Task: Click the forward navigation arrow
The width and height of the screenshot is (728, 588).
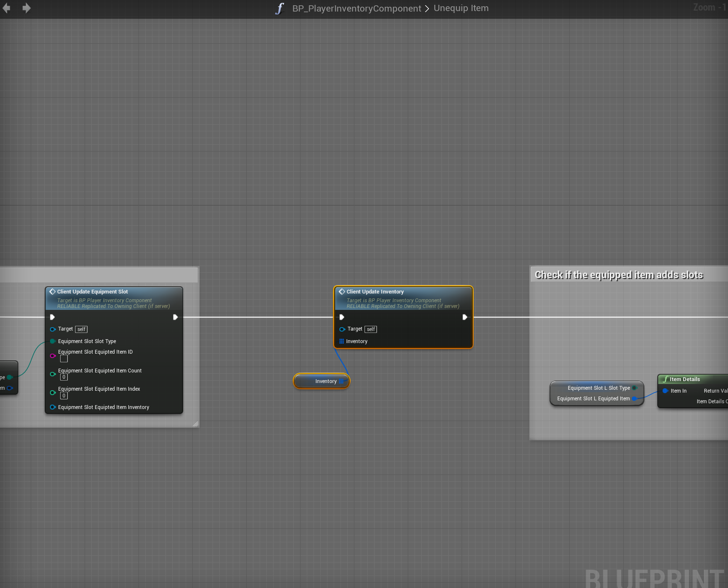Action: click(x=26, y=8)
